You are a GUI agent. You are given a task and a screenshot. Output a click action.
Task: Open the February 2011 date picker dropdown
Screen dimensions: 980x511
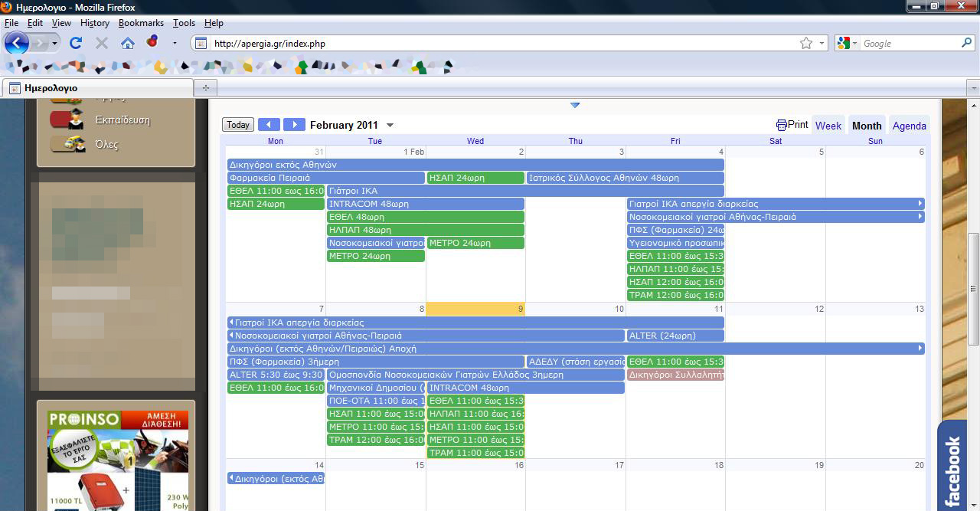pos(390,126)
